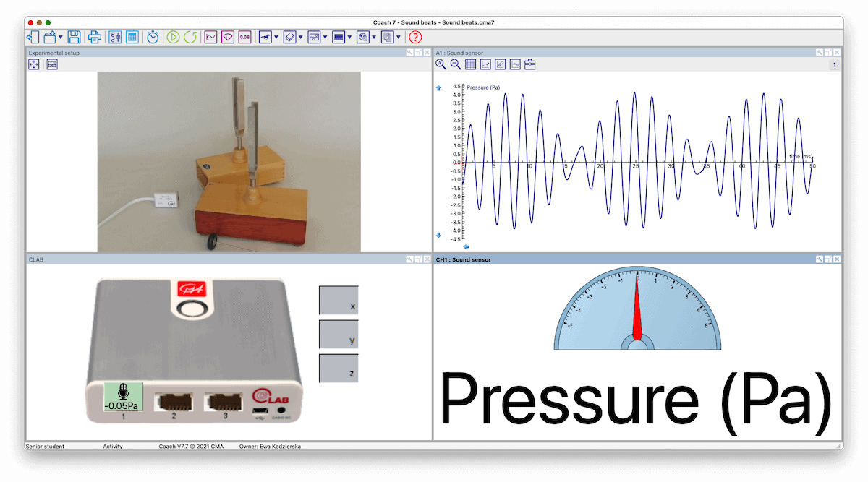Click the sound sensor on CLAB port 1
Screen dimensions: 868x482
coord(124,396)
